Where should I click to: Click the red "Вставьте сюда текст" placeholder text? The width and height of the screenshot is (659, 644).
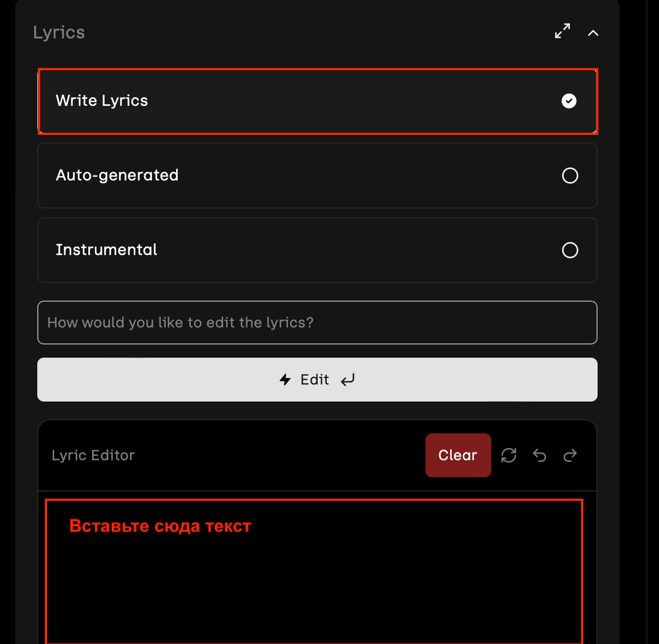click(x=160, y=526)
